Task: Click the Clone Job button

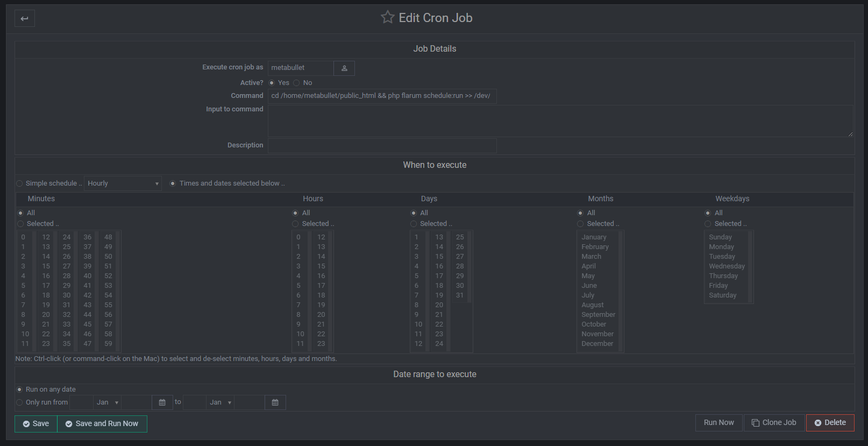Action: click(x=774, y=423)
